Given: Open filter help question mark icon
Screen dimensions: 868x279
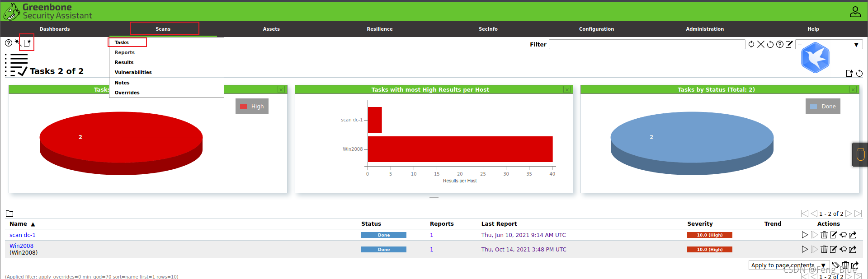Looking at the screenshot, I should coord(780,44).
